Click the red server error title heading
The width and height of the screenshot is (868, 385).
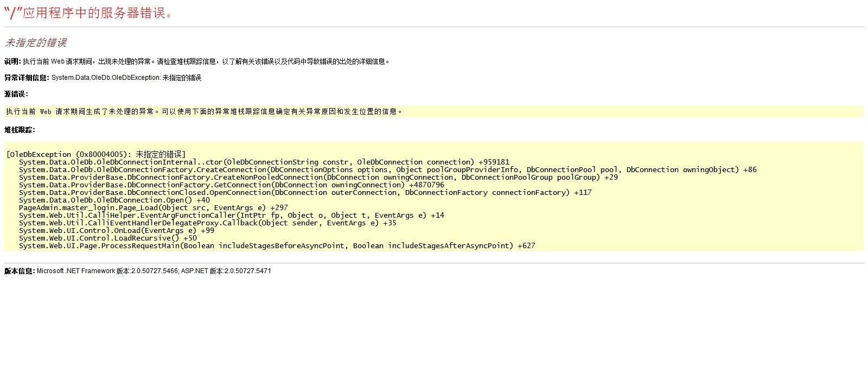pyautogui.click(x=90, y=13)
